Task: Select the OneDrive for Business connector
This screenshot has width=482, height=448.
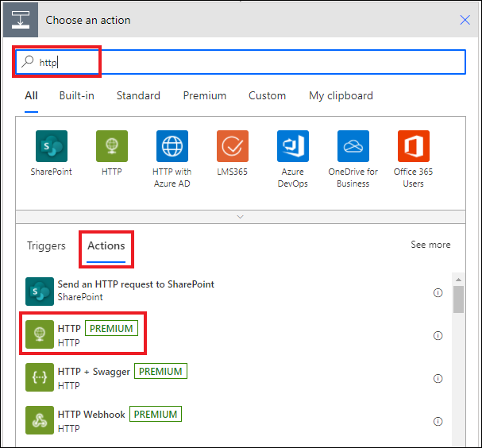Action: coord(353,146)
